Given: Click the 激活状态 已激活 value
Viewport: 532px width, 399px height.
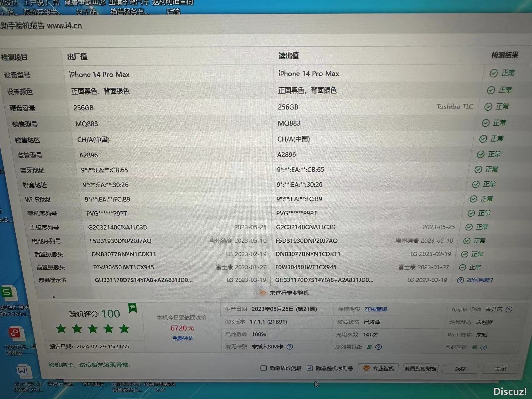Looking at the screenshot, I should coord(372,322).
